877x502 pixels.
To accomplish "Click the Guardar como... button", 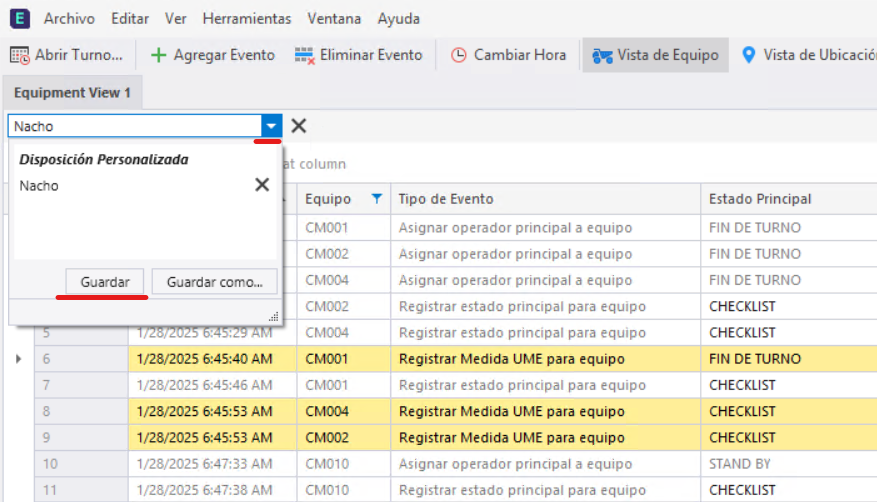I will pyautogui.click(x=214, y=282).
